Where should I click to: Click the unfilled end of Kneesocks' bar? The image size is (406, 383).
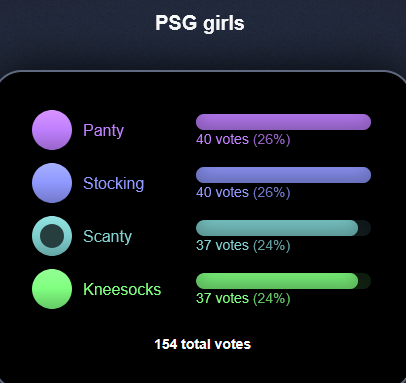click(365, 281)
